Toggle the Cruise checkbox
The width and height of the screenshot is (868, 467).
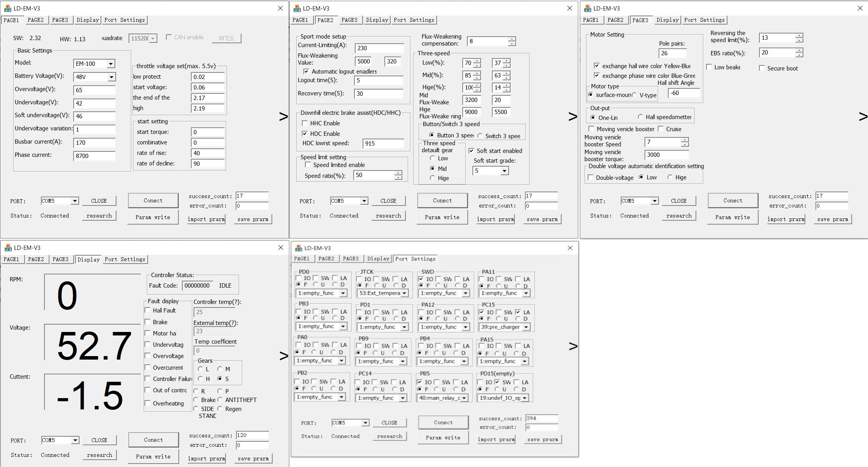tap(661, 129)
